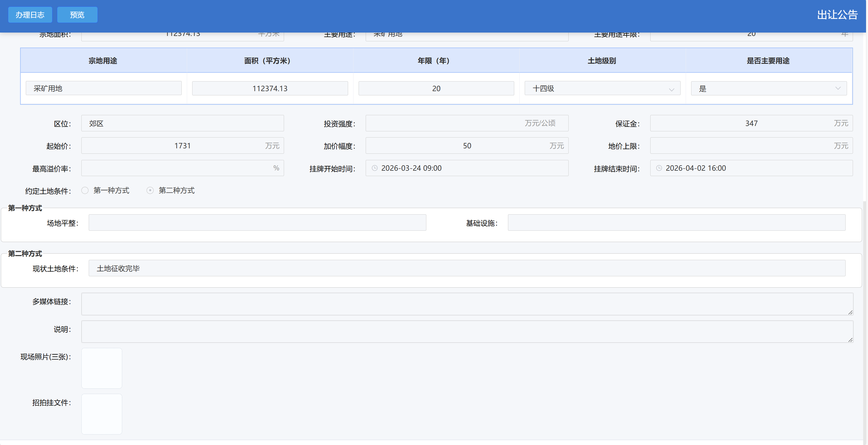Click clock icon in 挂牌开始时间 field

tap(374, 168)
